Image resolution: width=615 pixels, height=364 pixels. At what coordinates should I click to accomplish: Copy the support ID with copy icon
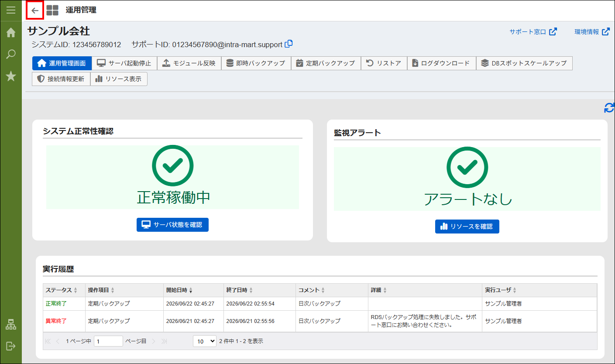[289, 44]
